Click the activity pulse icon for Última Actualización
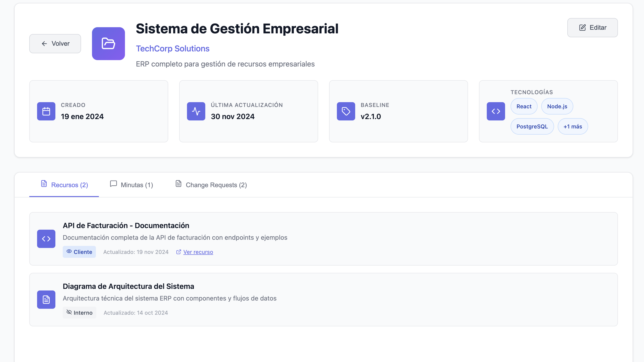Screen dimensions: 644x362 (196, 111)
